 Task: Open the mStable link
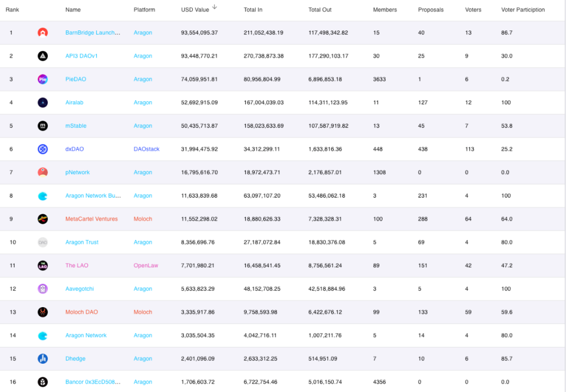point(76,126)
